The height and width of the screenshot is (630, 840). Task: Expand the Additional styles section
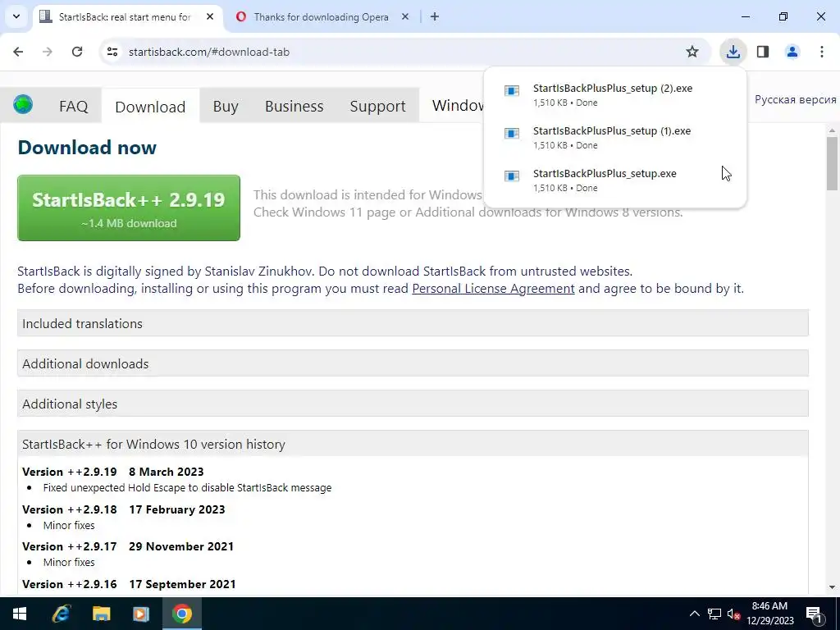coord(413,404)
